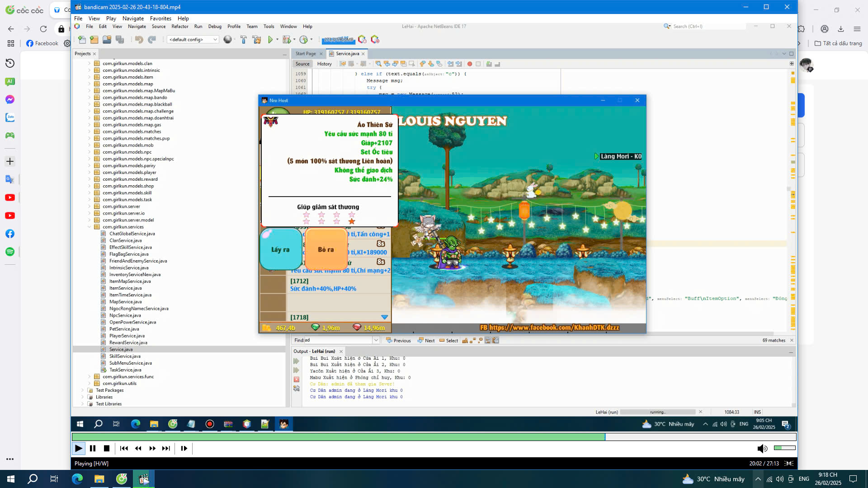Image resolution: width=868 pixels, height=488 pixels.
Task: Open the Profile Project dropdown arrow
Action: pyautogui.click(x=311, y=40)
